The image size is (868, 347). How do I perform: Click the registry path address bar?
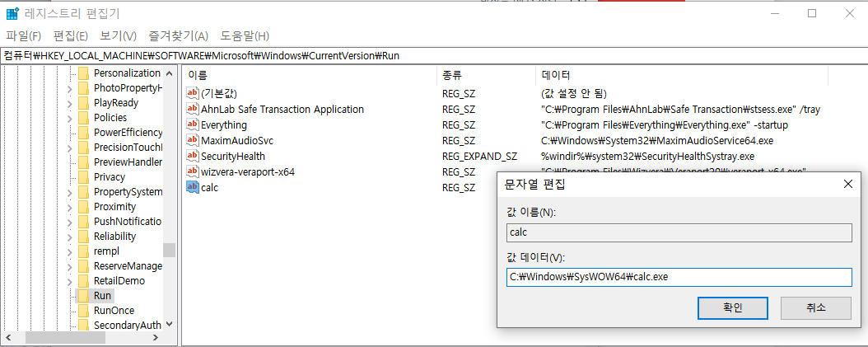[x=434, y=55]
